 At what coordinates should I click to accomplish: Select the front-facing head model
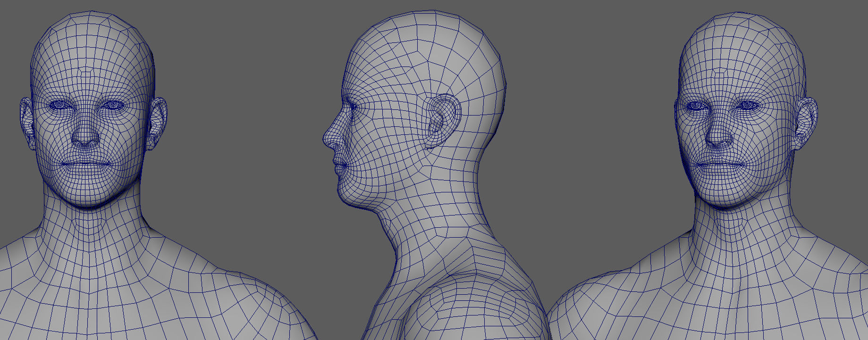92,111
